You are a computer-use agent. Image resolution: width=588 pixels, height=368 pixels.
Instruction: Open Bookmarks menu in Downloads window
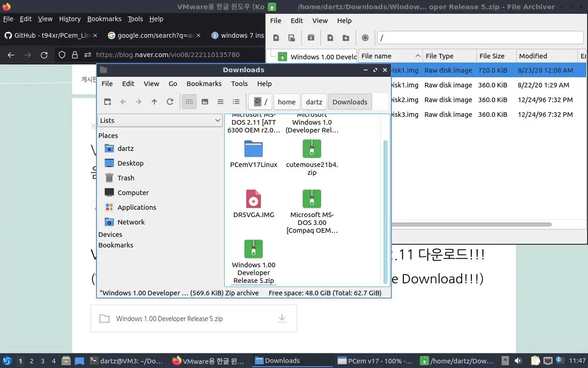click(x=204, y=83)
